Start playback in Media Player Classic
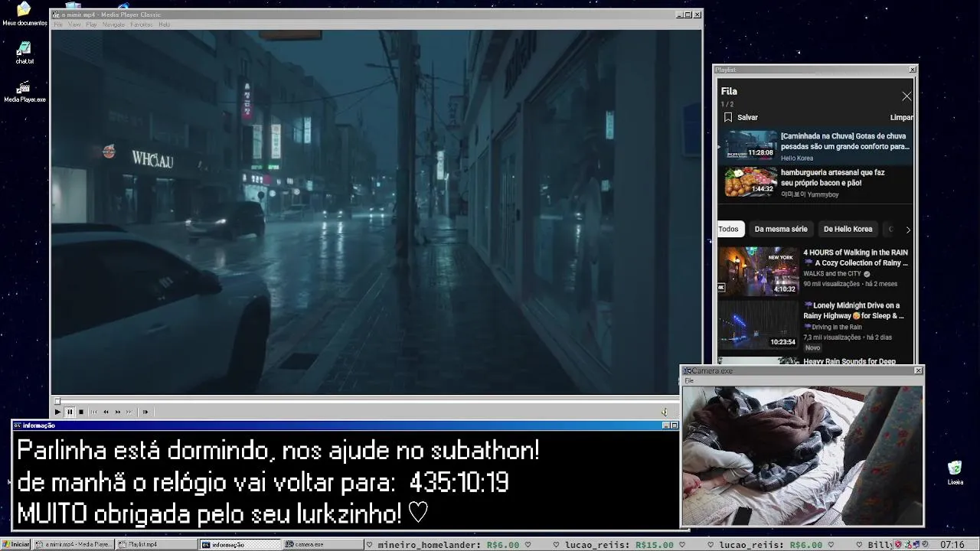 point(57,412)
